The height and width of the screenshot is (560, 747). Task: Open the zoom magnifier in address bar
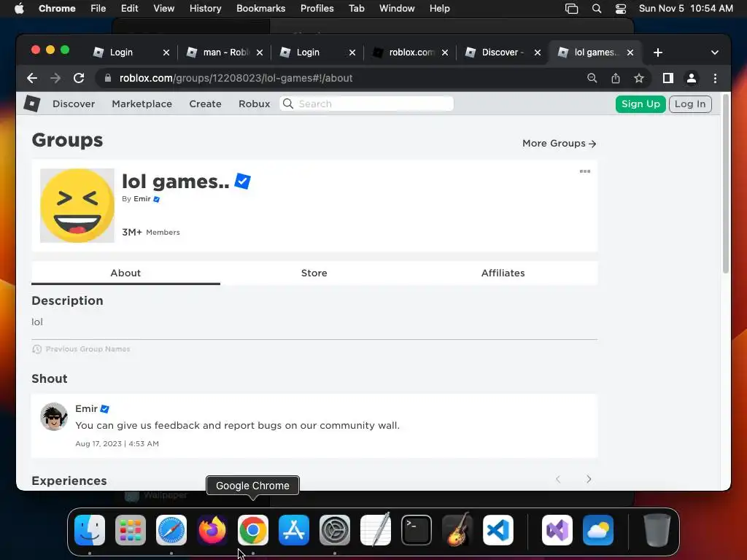[592, 78]
